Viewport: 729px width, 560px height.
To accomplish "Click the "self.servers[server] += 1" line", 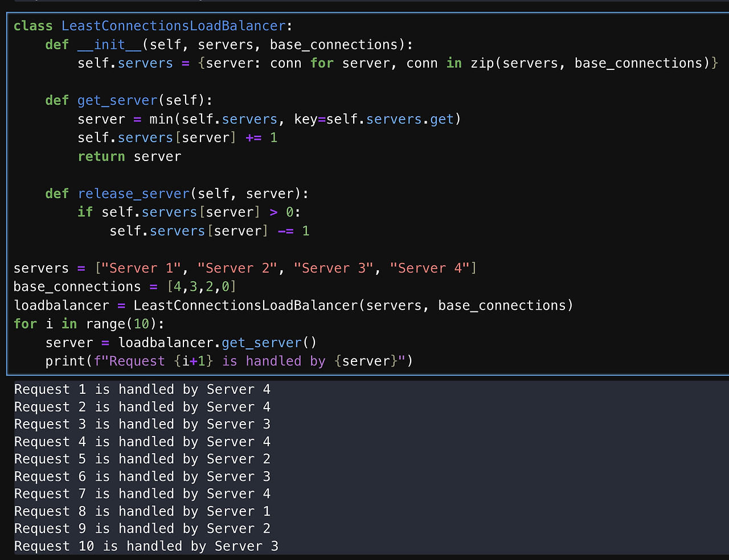I will [178, 138].
